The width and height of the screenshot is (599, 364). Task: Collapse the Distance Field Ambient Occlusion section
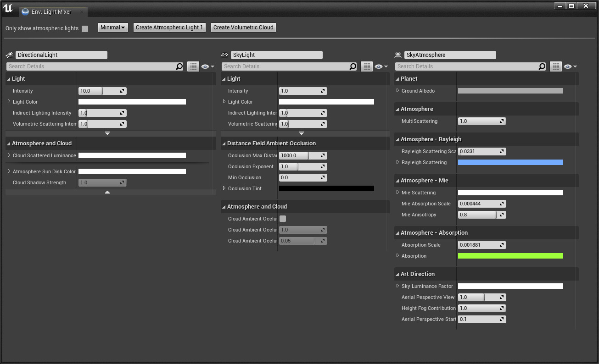[x=224, y=143]
